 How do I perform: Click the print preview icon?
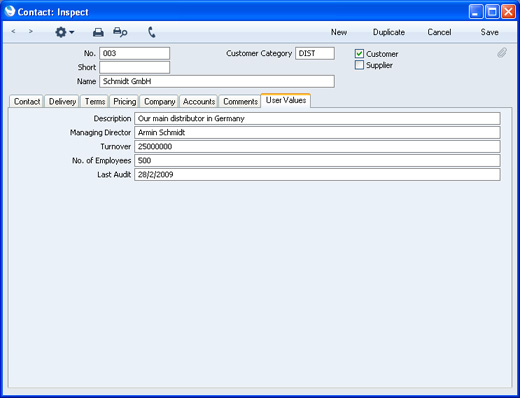pyautogui.click(x=120, y=32)
